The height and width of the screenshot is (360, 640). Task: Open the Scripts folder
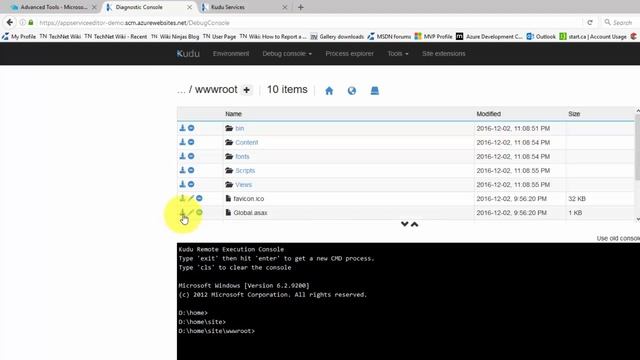click(245, 170)
